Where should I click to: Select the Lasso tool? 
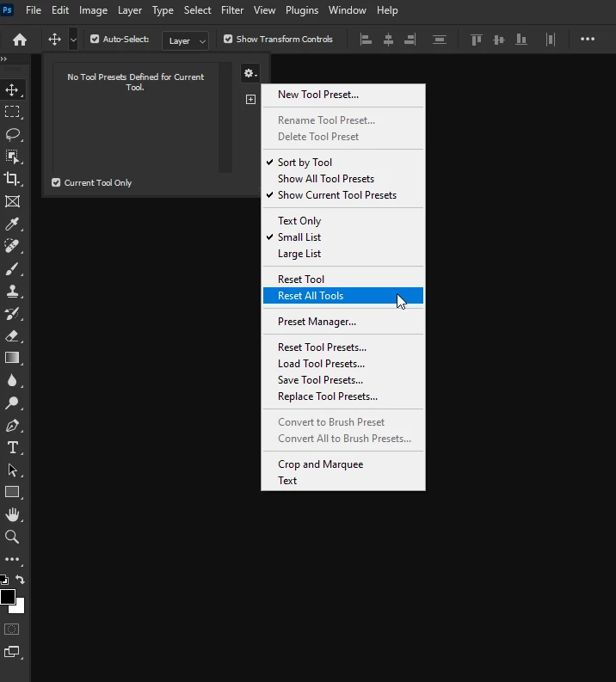(12, 134)
